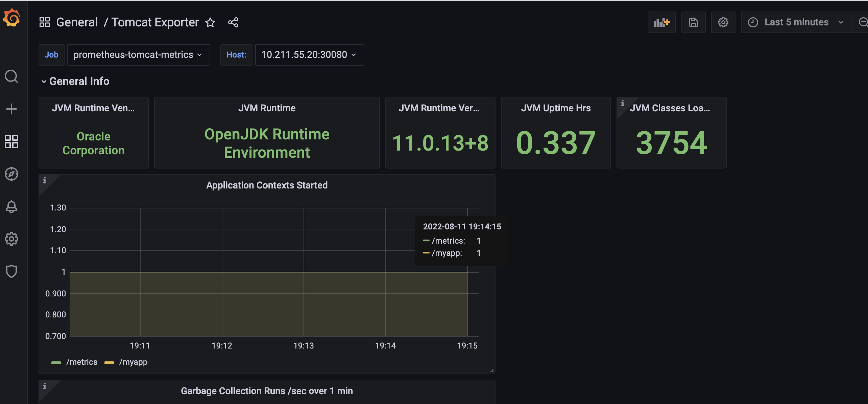Click info icon on JVM Classes Loaded panel
868x404 pixels.
point(623,103)
